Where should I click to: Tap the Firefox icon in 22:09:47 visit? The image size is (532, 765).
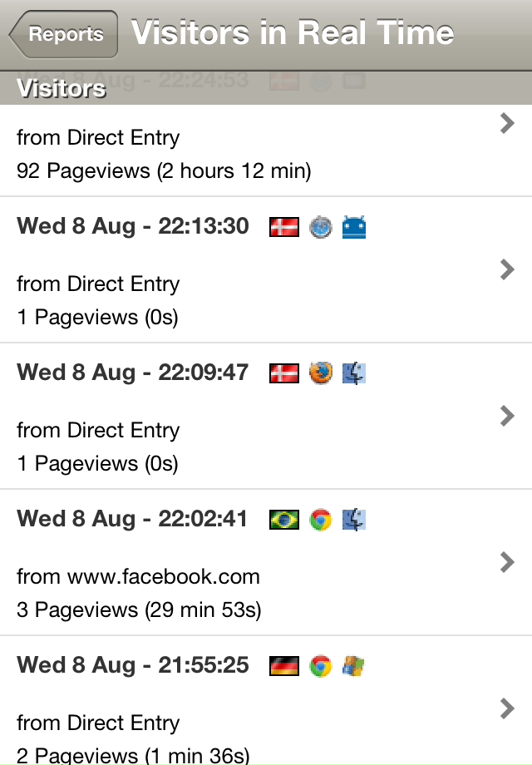[x=320, y=373]
